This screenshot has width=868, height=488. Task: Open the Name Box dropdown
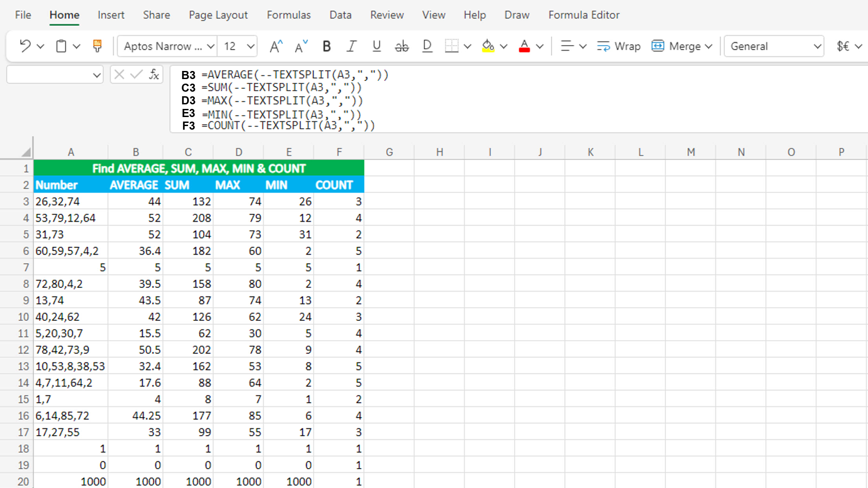[x=96, y=75]
